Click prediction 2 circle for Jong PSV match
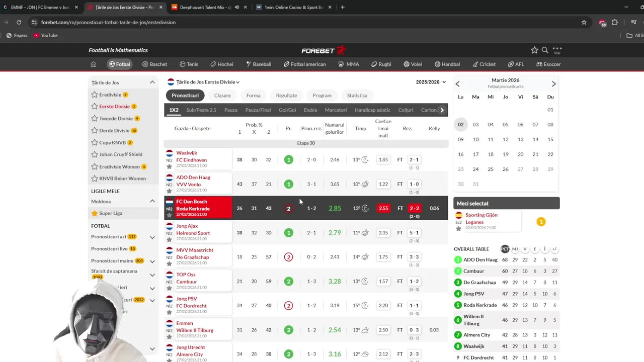 pos(288,306)
